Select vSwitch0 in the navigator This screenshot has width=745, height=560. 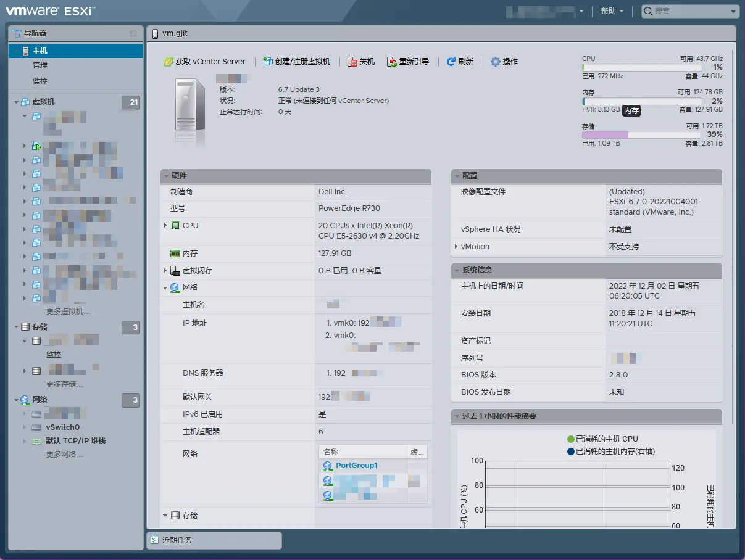click(63, 427)
